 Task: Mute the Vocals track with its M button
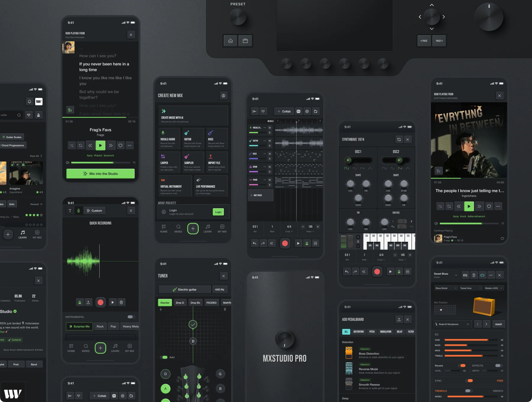coord(270,128)
